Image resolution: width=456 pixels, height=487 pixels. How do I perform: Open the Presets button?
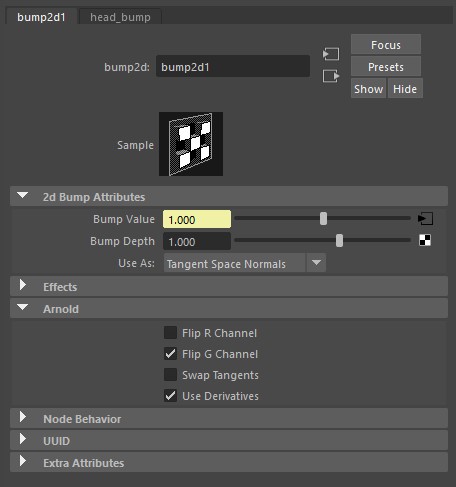[386, 67]
